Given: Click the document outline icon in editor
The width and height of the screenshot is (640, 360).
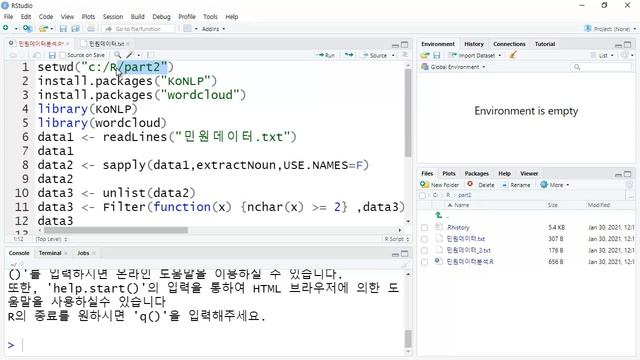Looking at the screenshot, I should coord(405,55).
